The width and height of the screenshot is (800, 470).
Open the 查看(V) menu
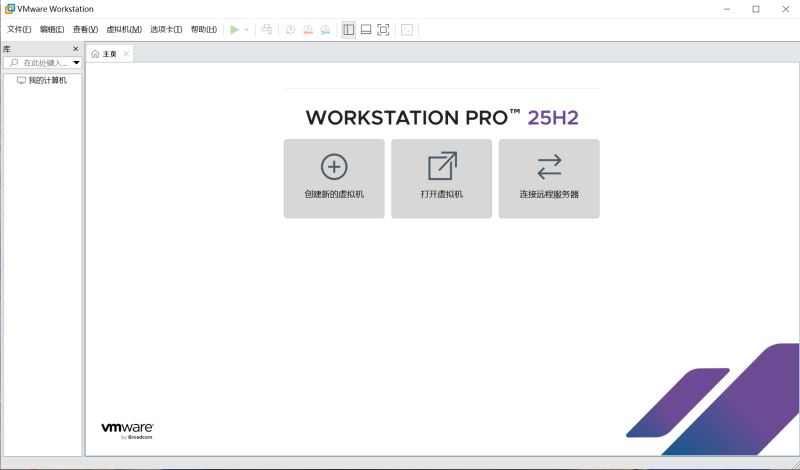[x=85, y=30]
